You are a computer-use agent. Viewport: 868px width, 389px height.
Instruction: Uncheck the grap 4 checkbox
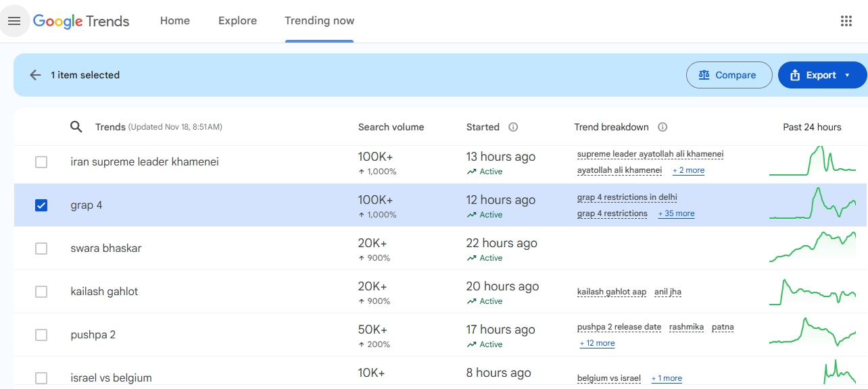point(41,205)
